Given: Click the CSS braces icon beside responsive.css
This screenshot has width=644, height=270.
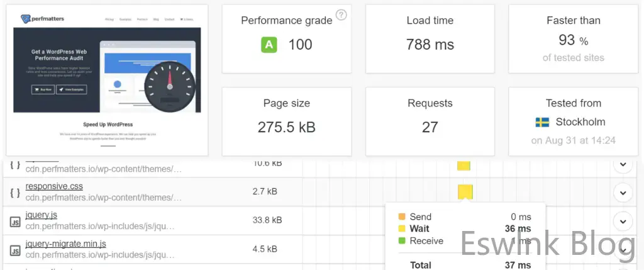Looking at the screenshot, I should coord(15,191).
